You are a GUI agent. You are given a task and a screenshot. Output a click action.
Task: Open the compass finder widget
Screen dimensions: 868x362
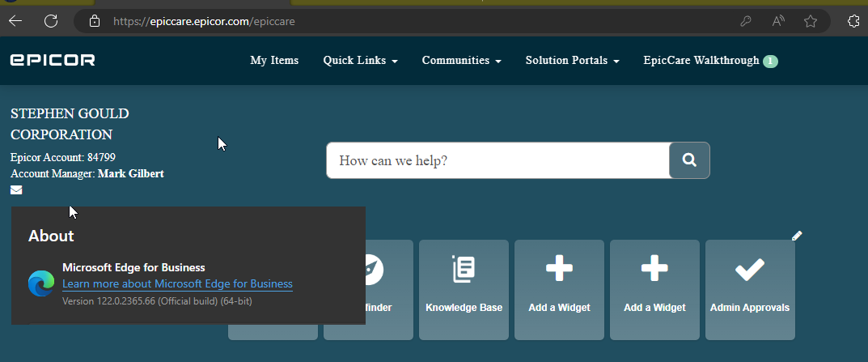click(x=389, y=290)
